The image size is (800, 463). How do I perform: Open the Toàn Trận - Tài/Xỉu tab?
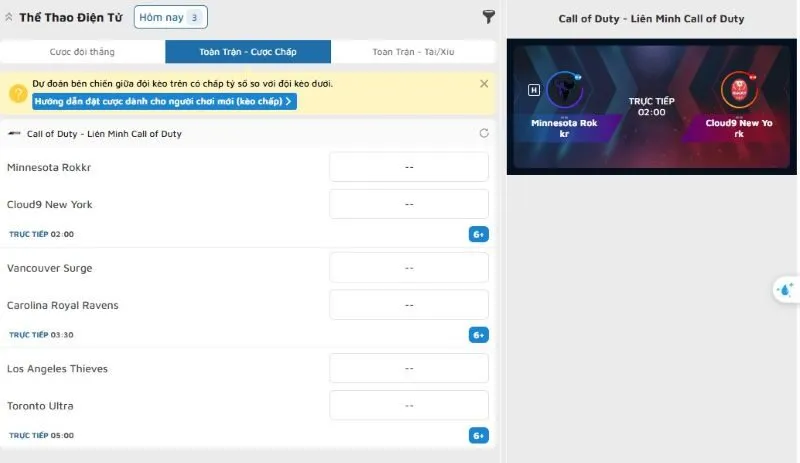tap(412, 52)
